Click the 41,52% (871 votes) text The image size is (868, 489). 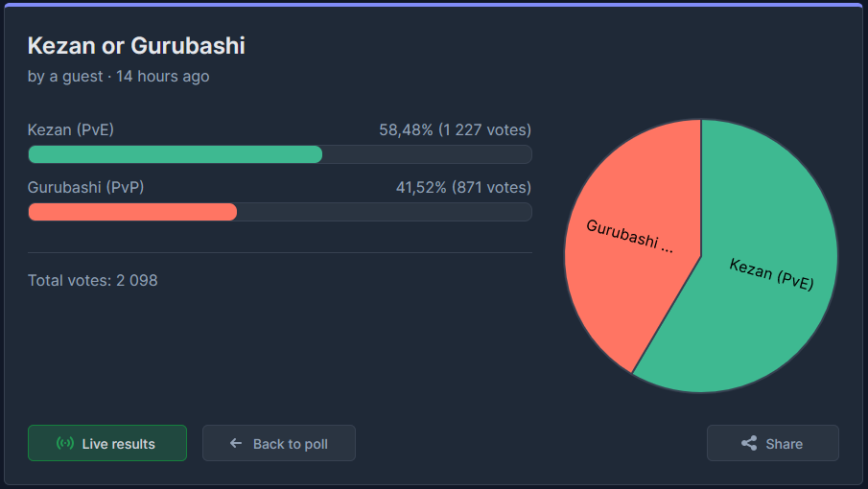point(463,188)
